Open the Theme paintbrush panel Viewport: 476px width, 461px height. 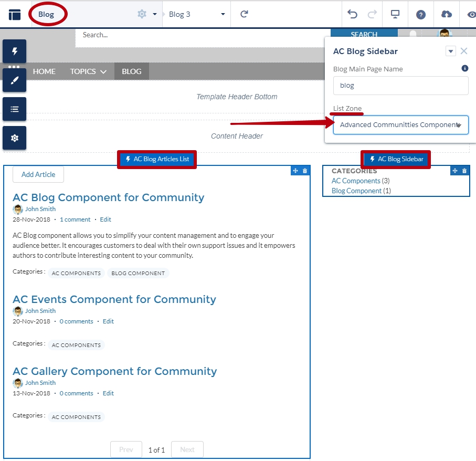click(15, 80)
